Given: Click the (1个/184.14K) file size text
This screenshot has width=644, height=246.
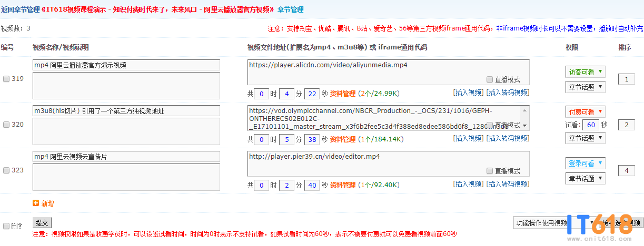Looking at the screenshot, I should [380, 139].
